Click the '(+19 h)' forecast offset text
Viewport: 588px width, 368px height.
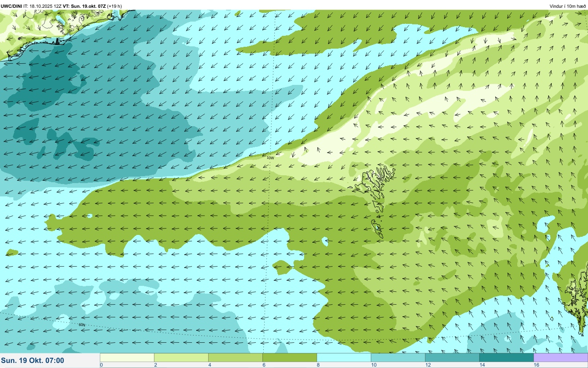click(x=115, y=6)
